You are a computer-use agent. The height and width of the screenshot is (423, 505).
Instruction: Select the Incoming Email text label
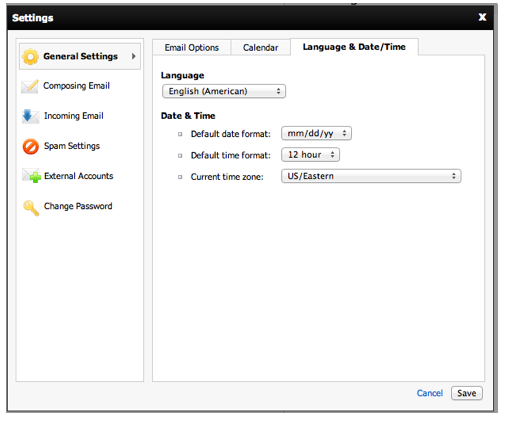point(74,116)
